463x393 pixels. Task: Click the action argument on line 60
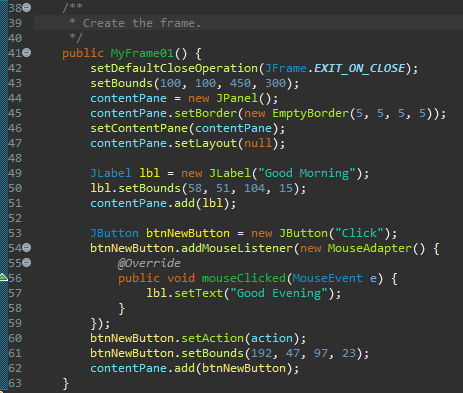[272, 338]
